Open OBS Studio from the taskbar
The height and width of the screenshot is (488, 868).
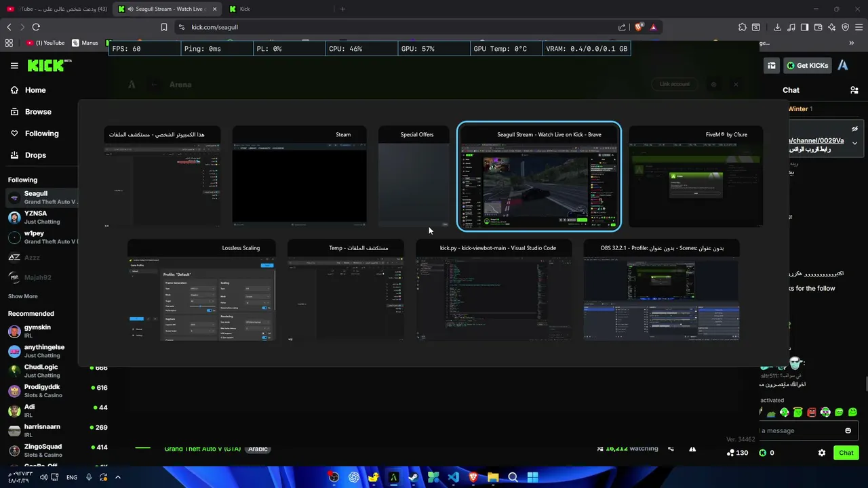(x=334, y=477)
